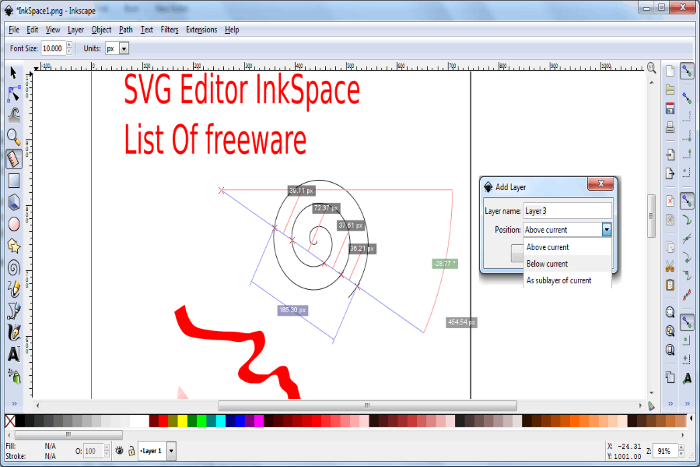Select the Spiral tool
The image size is (700, 467).
coord(14,267)
